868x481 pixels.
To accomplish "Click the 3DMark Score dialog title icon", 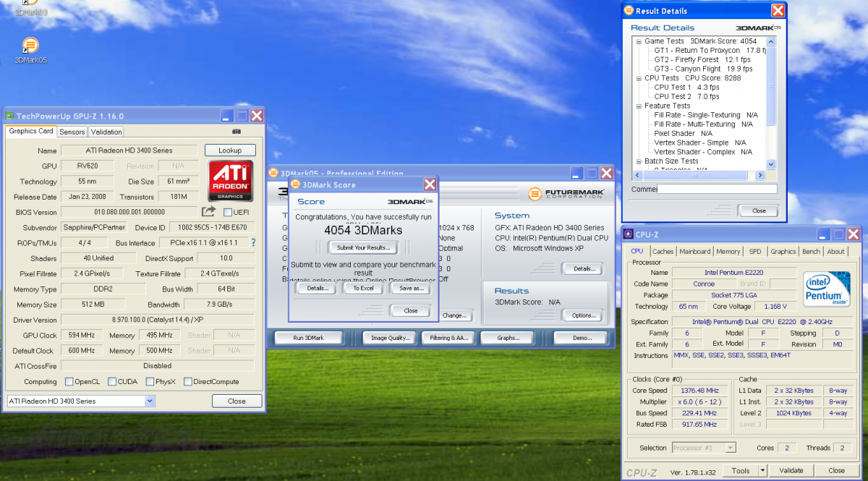I will (x=297, y=184).
